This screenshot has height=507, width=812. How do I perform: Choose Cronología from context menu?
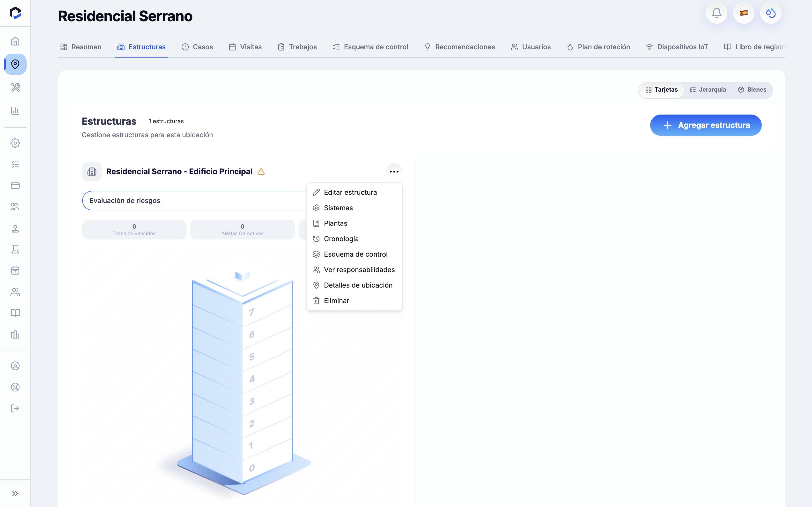click(354, 239)
